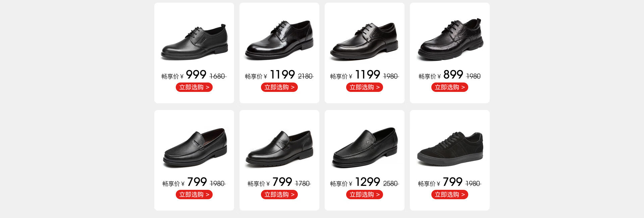Click 立即选购 under the 999 shoe
This screenshot has width=644, height=218.
194,87
